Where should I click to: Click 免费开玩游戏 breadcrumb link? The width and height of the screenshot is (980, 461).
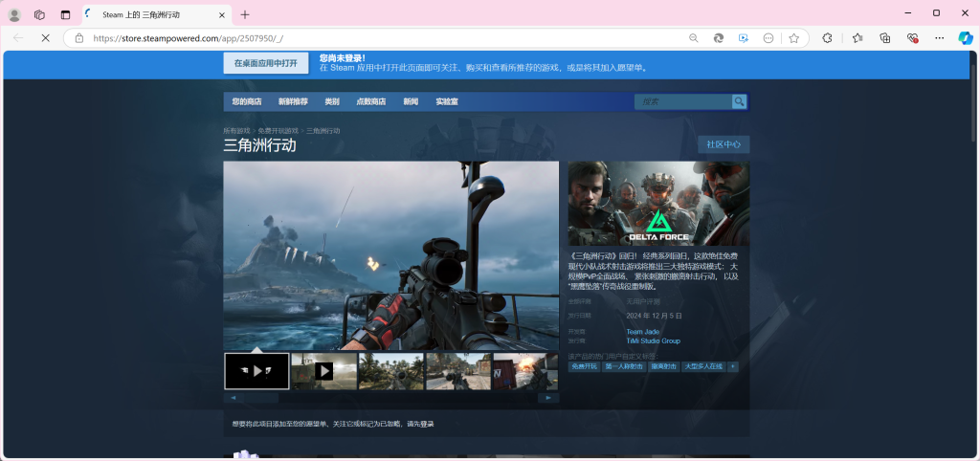(x=278, y=131)
